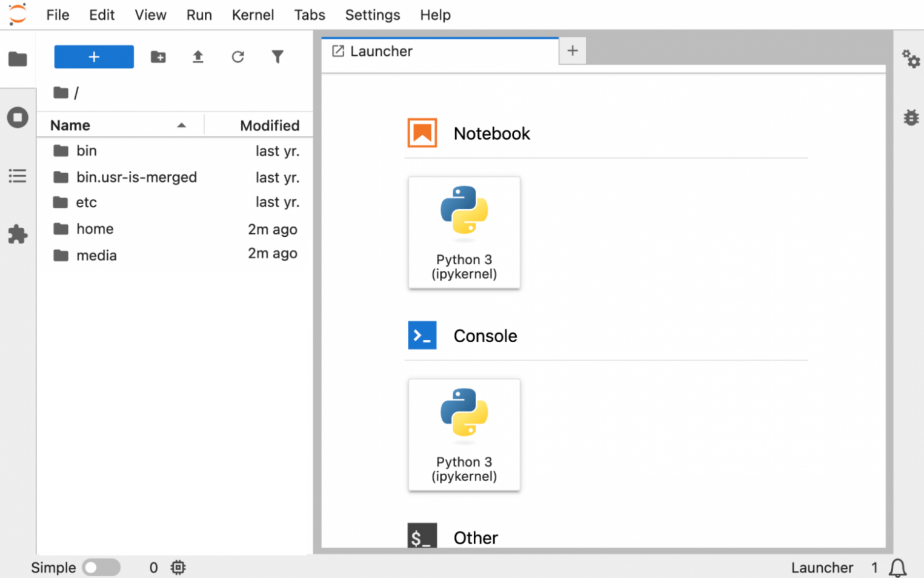
Task: Click the New Folder toolbar icon
Action: point(158,57)
